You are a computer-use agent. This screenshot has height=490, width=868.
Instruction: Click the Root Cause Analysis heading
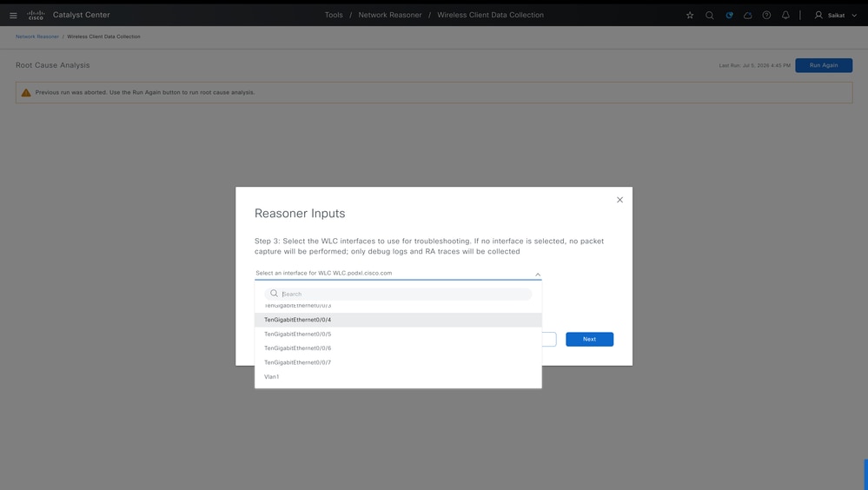(x=53, y=65)
